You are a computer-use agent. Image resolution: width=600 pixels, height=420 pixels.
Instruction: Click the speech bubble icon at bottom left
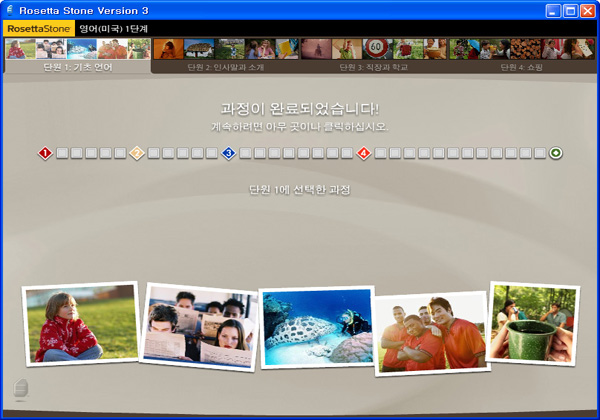(21, 389)
